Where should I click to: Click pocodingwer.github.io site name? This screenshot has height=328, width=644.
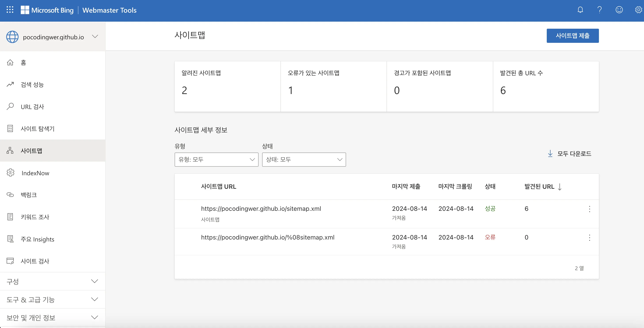(x=53, y=37)
